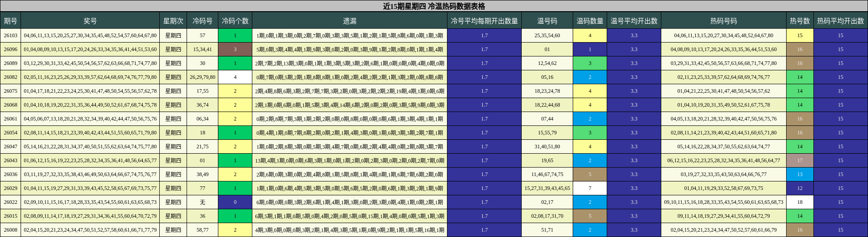Select cold count 3 in row 26096
868x237 pixels.
coord(235,49)
